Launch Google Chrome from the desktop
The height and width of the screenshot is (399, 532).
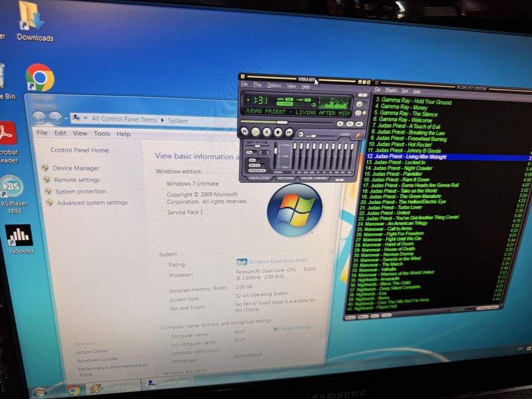[40, 78]
